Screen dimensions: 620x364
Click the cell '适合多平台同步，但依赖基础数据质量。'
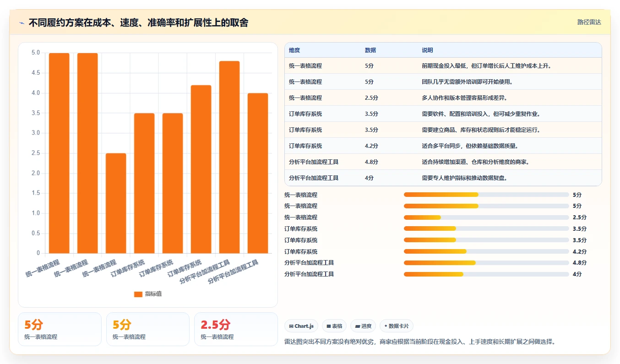tap(470, 146)
